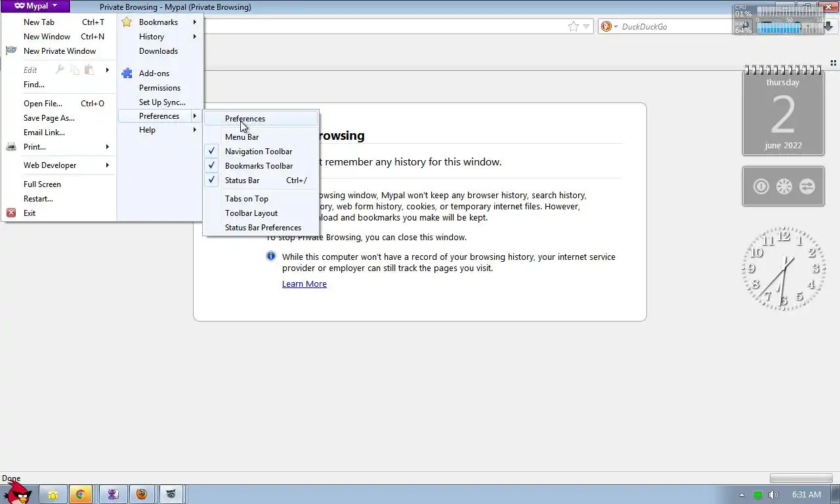Viewport: 840px width, 504px height.
Task: Expand the Print submenu
Action: 58,147
